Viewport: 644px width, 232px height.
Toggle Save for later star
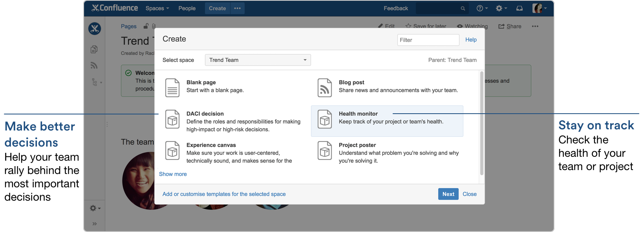pyautogui.click(x=426, y=26)
